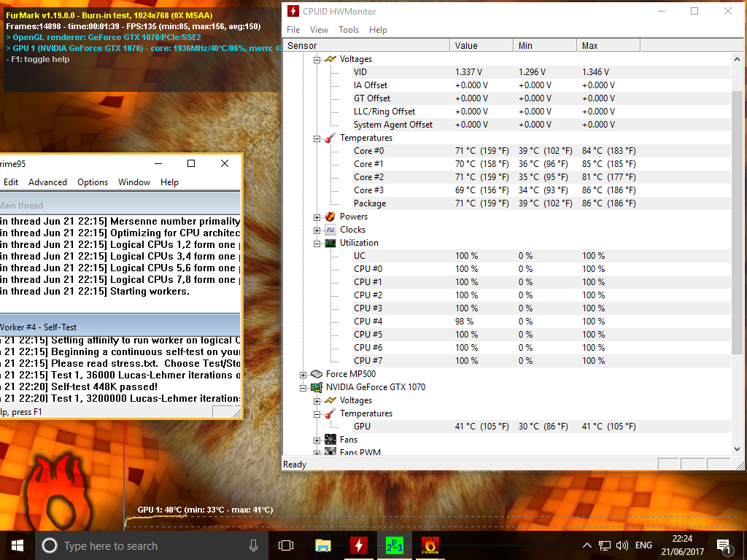This screenshot has height=560, width=747.
Task: Collapse the CPU Temperatures section
Action: [317, 139]
